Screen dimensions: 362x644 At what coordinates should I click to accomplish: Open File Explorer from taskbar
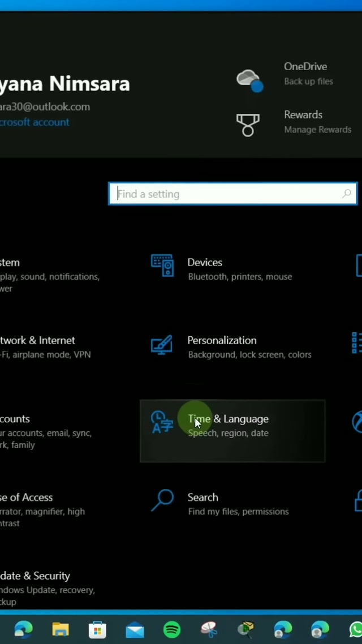pyautogui.click(x=61, y=629)
